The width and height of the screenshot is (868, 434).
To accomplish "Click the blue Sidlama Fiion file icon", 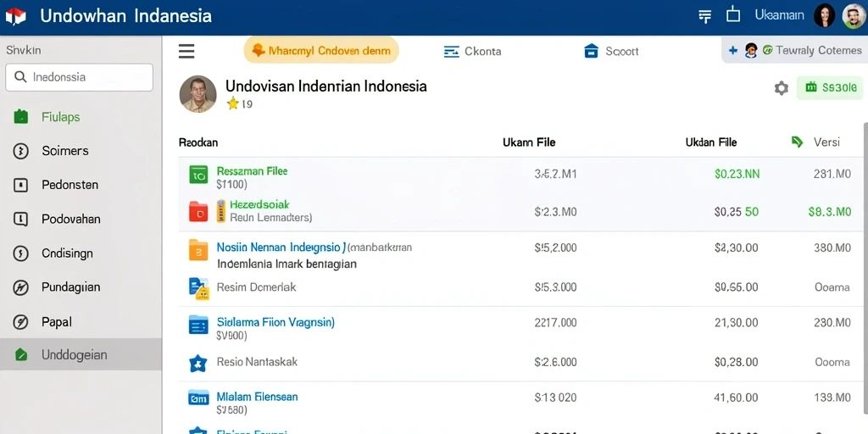I will click(x=198, y=325).
